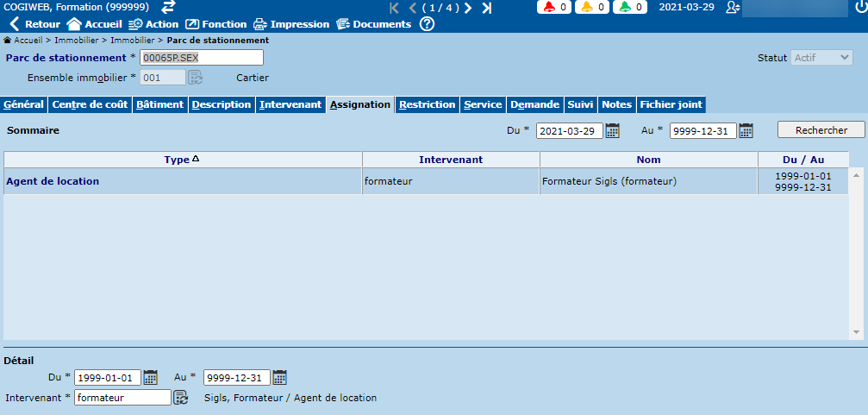The width and height of the screenshot is (868, 415).
Task: Switch to the Restriction tab
Action: [x=428, y=104]
